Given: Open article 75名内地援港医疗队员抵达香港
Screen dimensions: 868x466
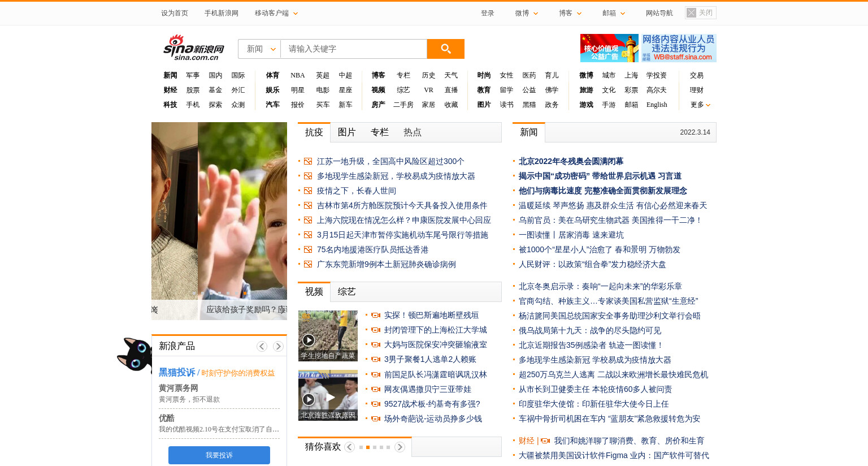Looking at the screenshot, I should click(x=372, y=249).
